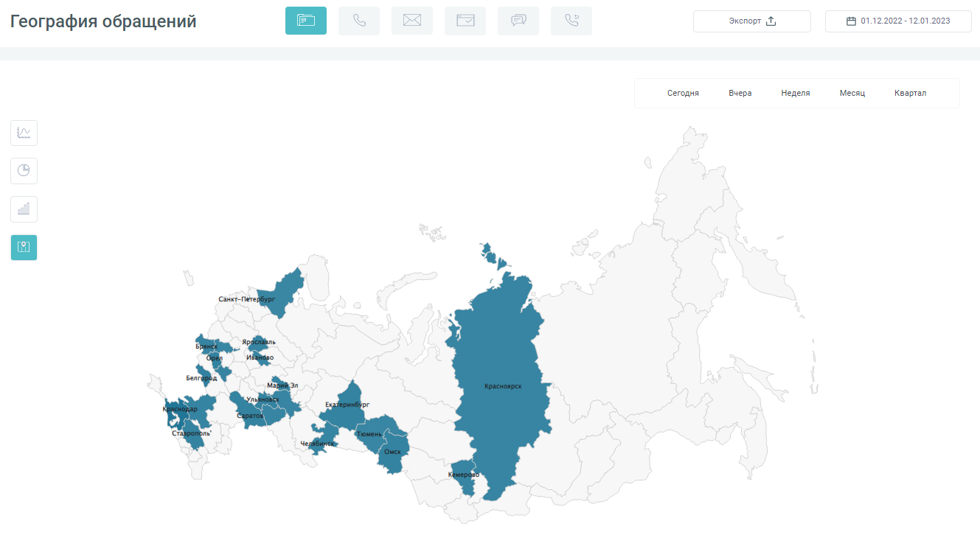Select the web form window icon
Image resolution: width=980 pixels, height=549 pixels.
[465, 21]
